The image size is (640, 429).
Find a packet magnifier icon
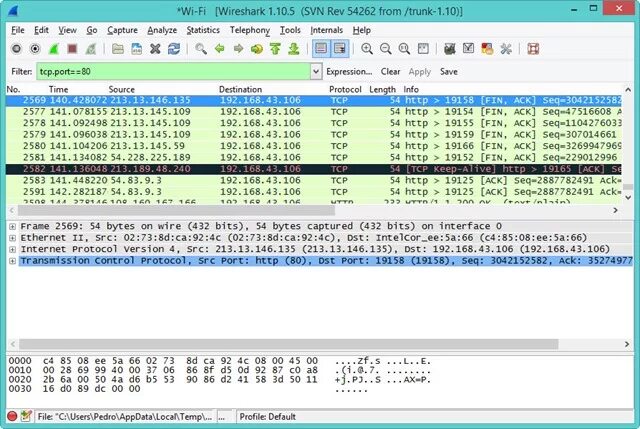[x=201, y=49]
